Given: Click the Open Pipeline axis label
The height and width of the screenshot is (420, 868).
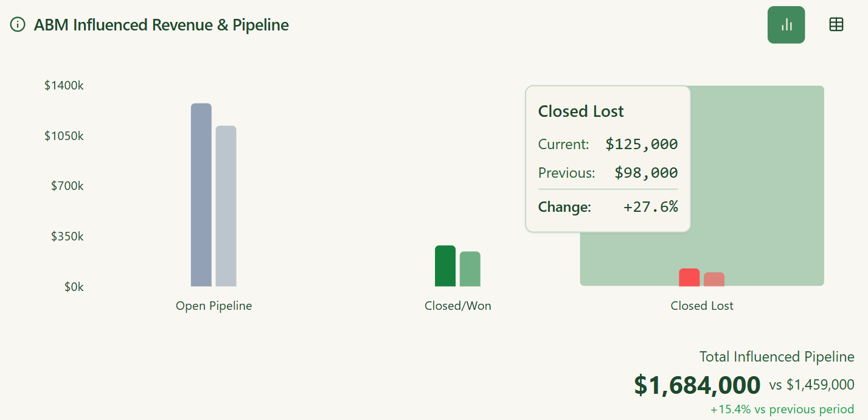Looking at the screenshot, I should [x=214, y=306].
